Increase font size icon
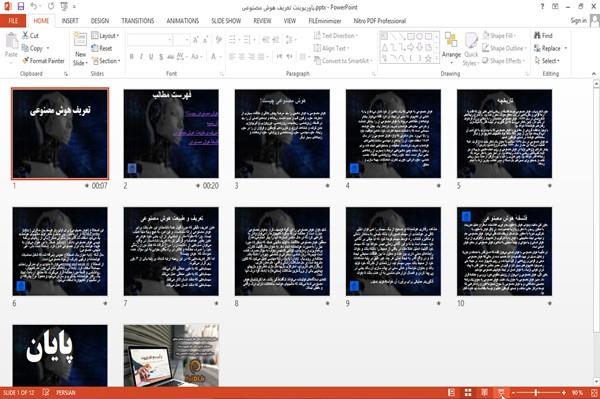Viewport: 600px width, 399px height. tap(196, 40)
